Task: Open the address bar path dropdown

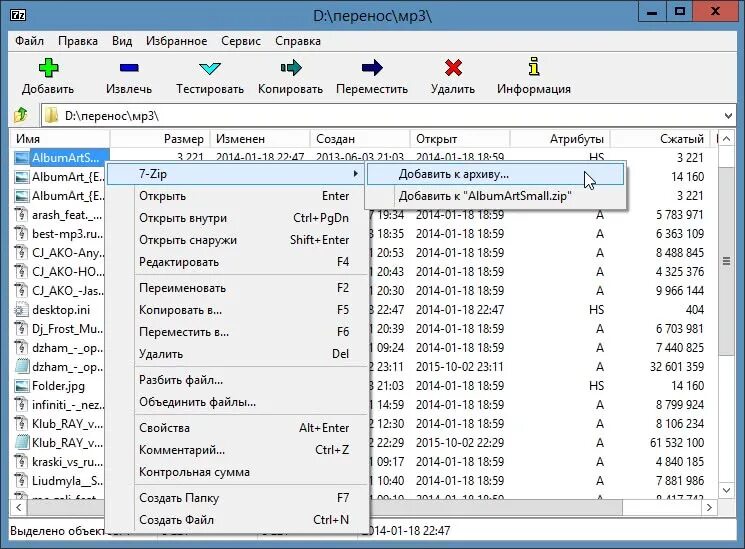Action: pyautogui.click(x=728, y=116)
